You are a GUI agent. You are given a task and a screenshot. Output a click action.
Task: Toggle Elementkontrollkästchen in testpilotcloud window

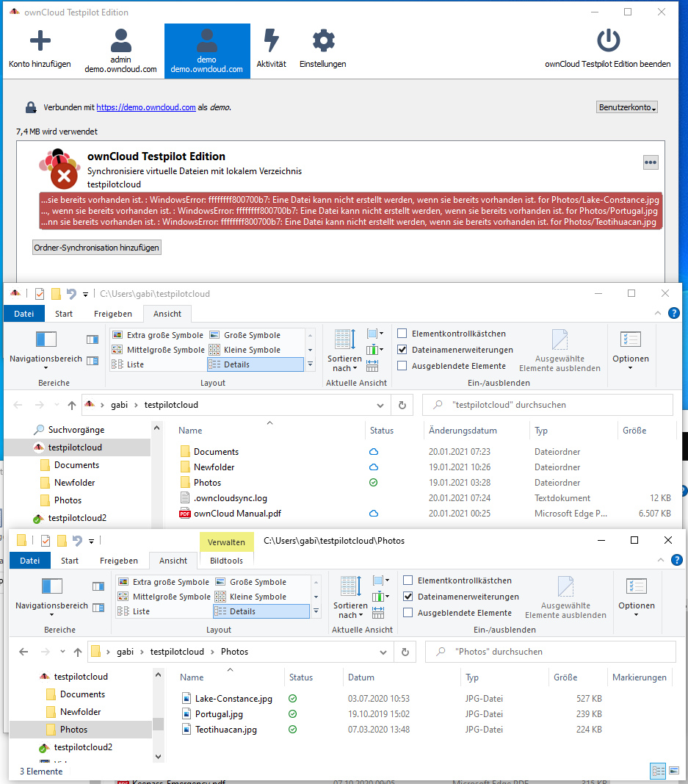click(x=402, y=334)
